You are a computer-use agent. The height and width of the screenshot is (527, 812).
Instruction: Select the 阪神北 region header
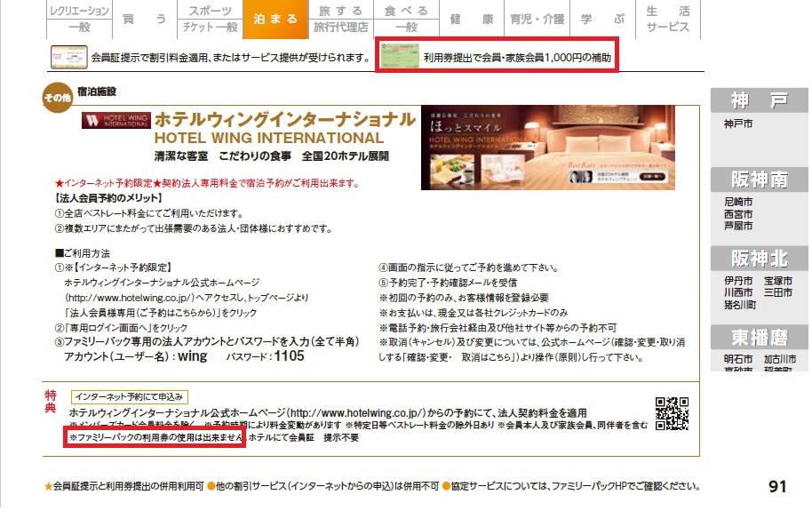(760, 258)
